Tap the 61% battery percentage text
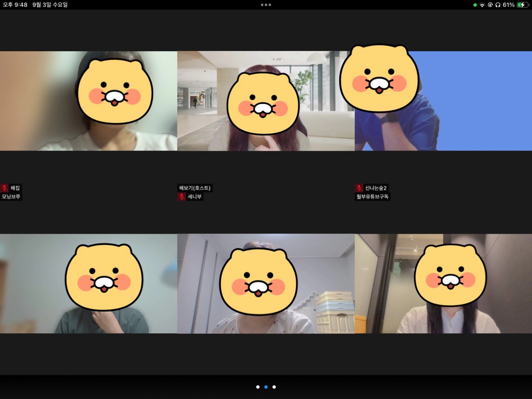 tap(509, 5)
